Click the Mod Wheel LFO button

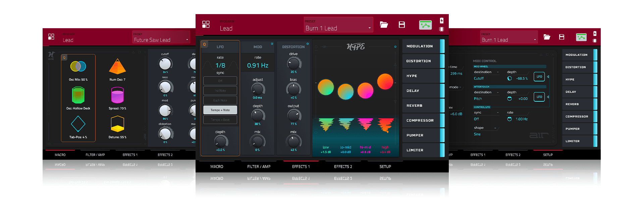click(539, 77)
